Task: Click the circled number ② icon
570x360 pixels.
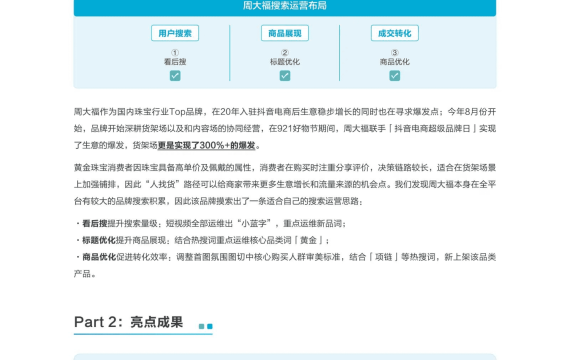Action: pyautogui.click(x=285, y=53)
